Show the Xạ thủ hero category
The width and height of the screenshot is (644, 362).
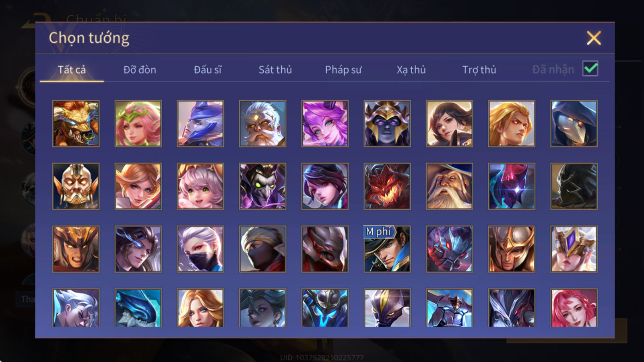pyautogui.click(x=411, y=70)
